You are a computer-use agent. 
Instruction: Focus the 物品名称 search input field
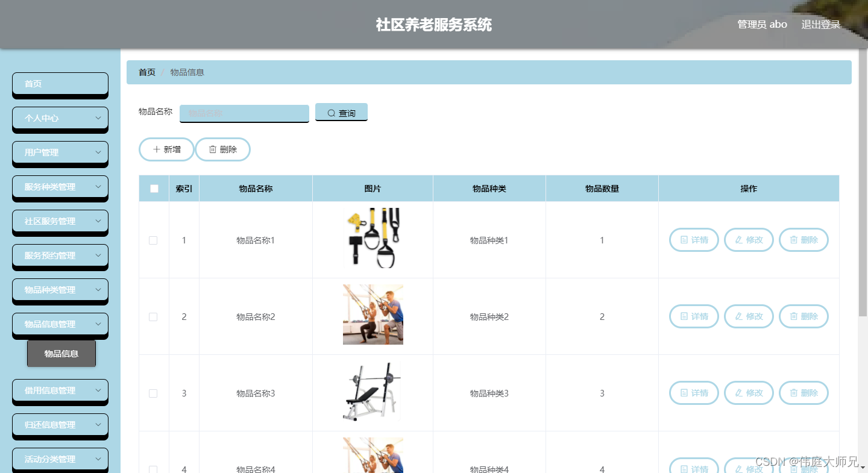[x=244, y=113]
